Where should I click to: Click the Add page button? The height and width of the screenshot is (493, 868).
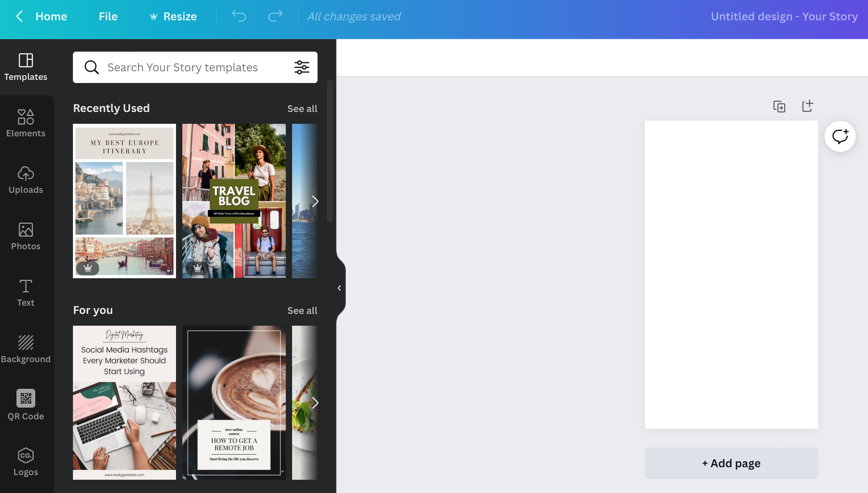[x=731, y=463]
